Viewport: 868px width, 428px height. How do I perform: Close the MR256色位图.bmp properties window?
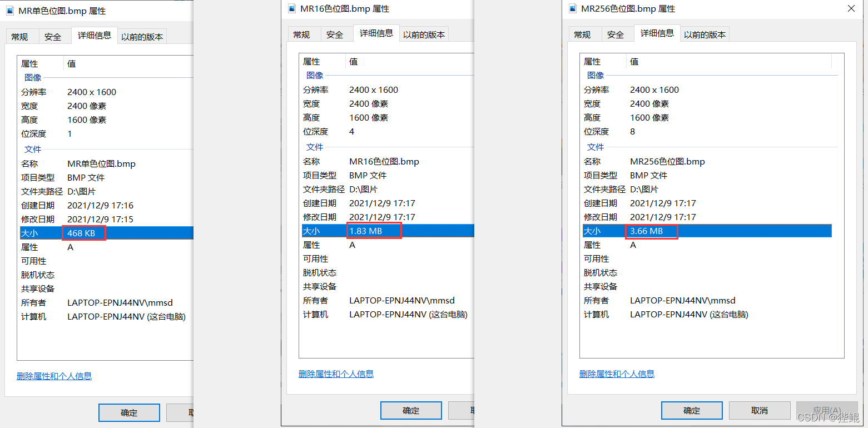point(851,8)
